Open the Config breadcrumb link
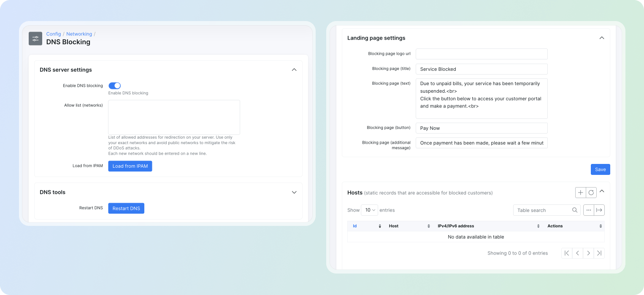 tap(54, 34)
